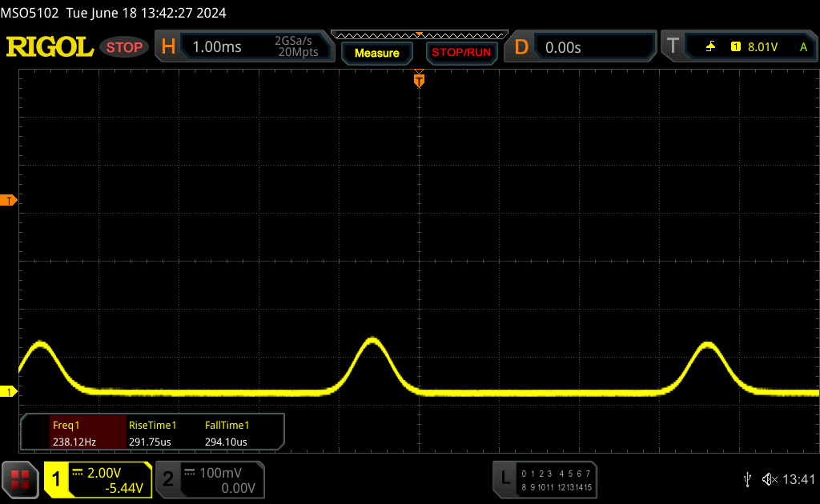Click the RIGOL logo
Image resolution: width=820 pixels, height=504 pixels.
pyautogui.click(x=50, y=47)
